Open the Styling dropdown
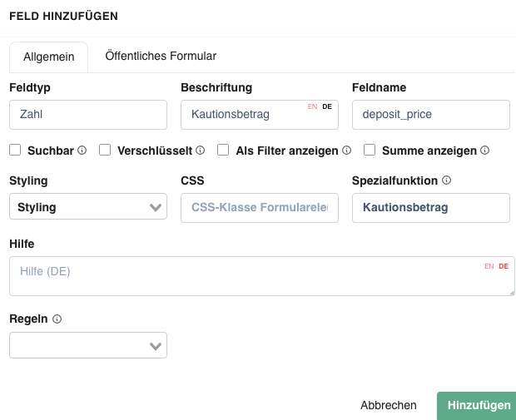The height and width of the screenshot is (420, 516). click(x=88, y=206)
